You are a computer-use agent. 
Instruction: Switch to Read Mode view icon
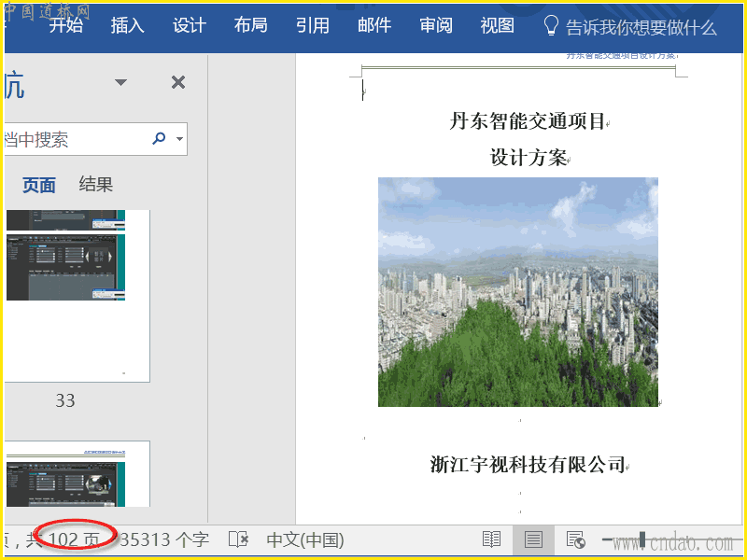coord(491,539)
